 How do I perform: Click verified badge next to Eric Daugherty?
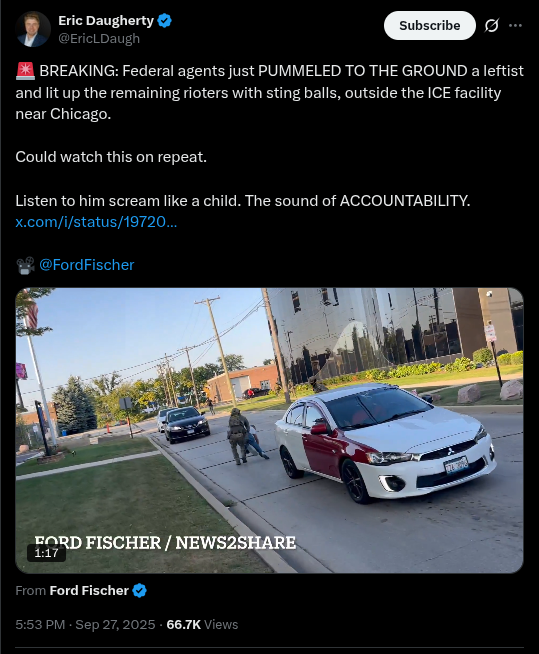coord(165,20)
